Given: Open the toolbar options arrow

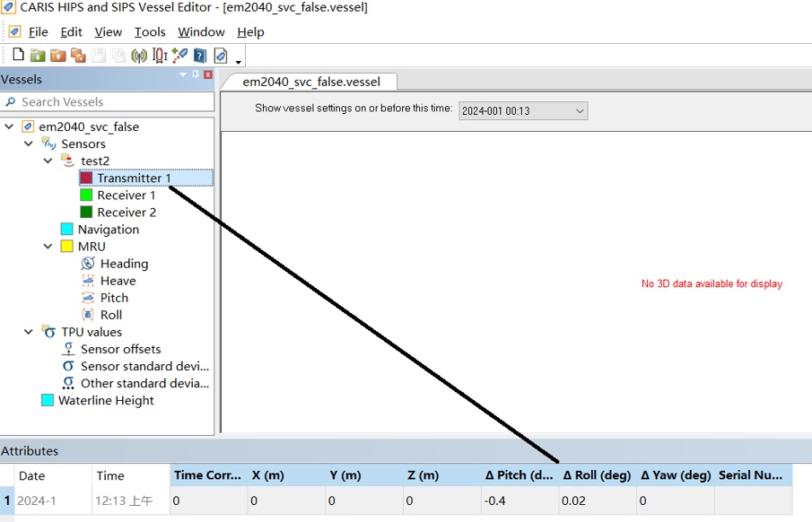Looking at the screenshot, I should coord(238,62).
